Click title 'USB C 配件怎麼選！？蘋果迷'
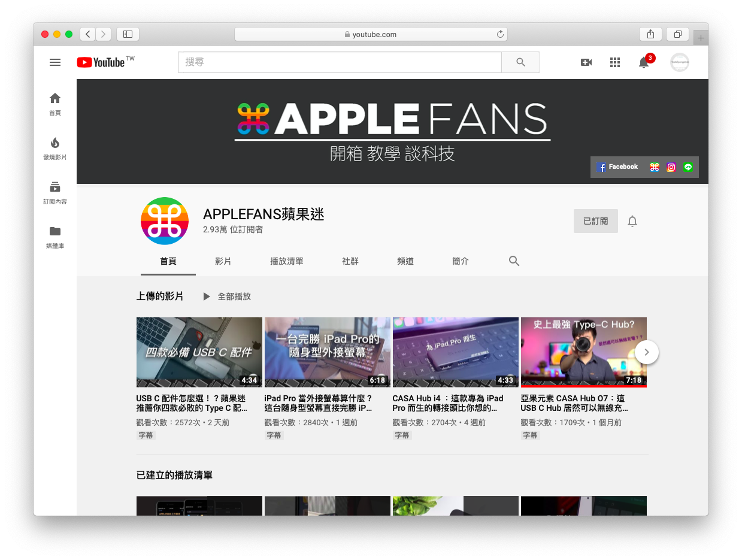 point(192,403)
